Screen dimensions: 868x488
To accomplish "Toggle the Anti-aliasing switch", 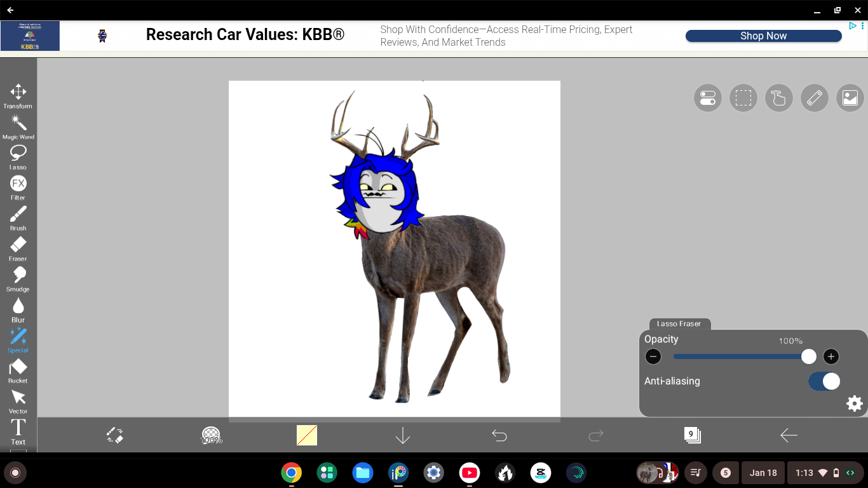I will [x=824, y=381].
